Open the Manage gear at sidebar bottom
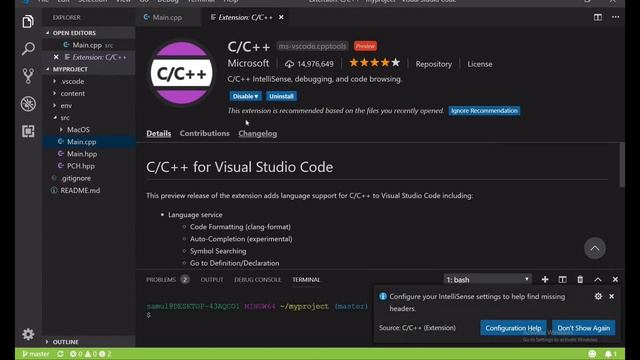Screen dimensions: 640x360 click(28, 334)
